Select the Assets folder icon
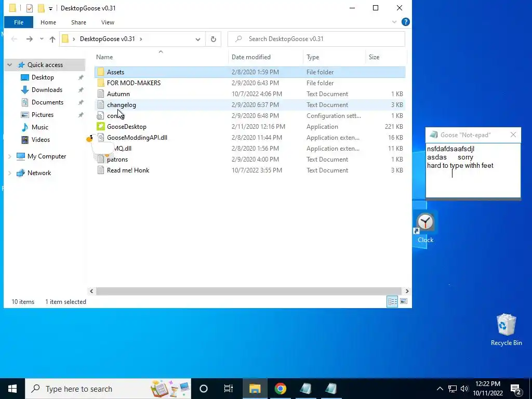The image size is (532, 399). coord(100,72)
